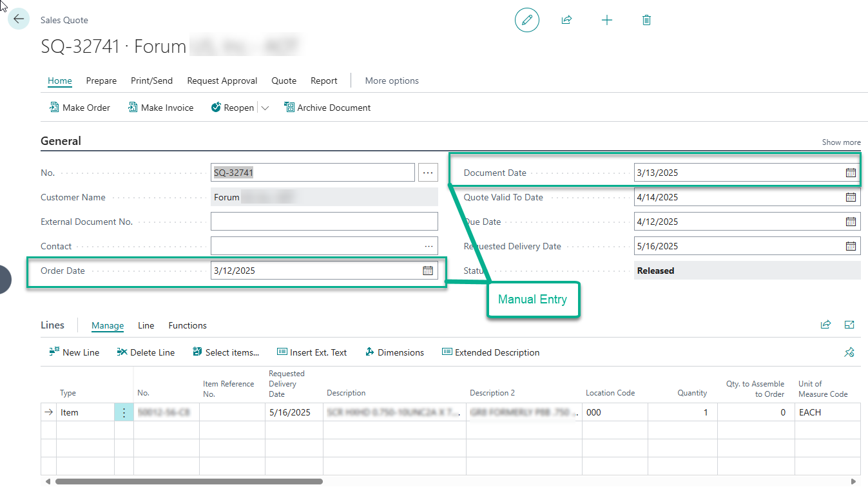Open the ellipsis button beside No. field
Image resolution: width=868 pixels, height=487 pixels.
pos(428,173)
